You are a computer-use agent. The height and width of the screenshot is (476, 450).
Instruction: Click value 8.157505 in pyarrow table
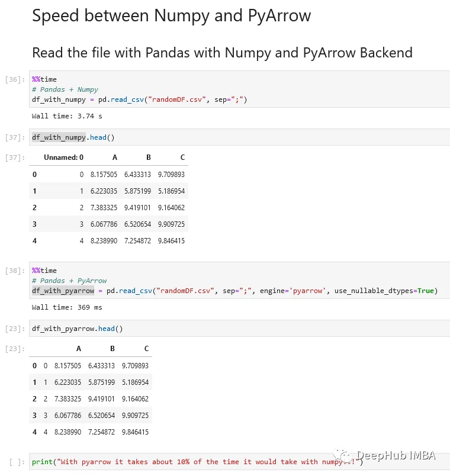click(67, 365)
